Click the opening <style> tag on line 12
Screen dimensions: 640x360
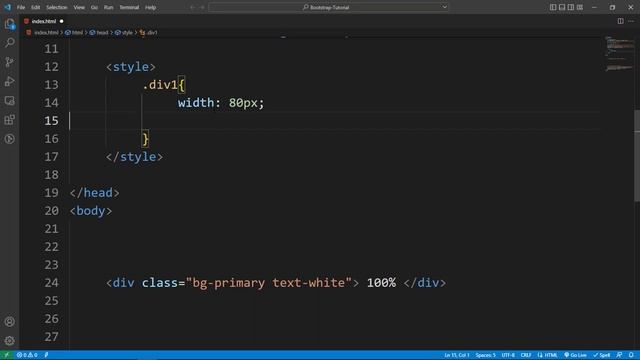point(131,67)
